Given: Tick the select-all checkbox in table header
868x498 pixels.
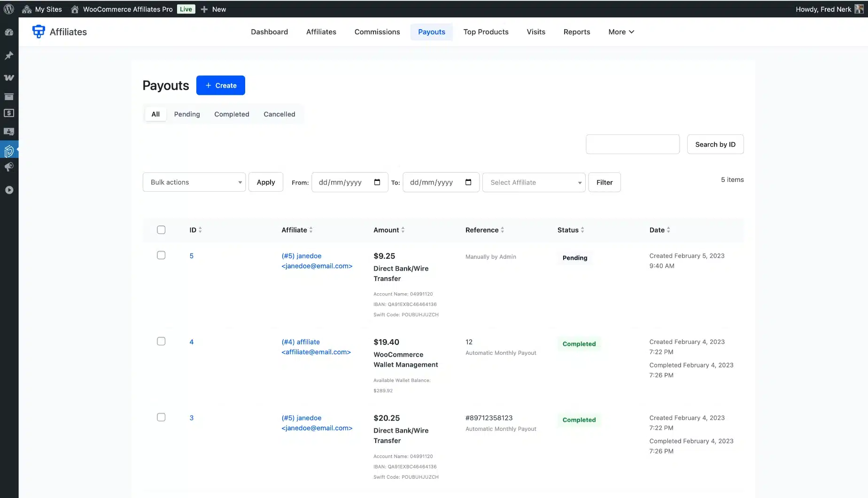Looking at the screenshot, I should point(161,230).
